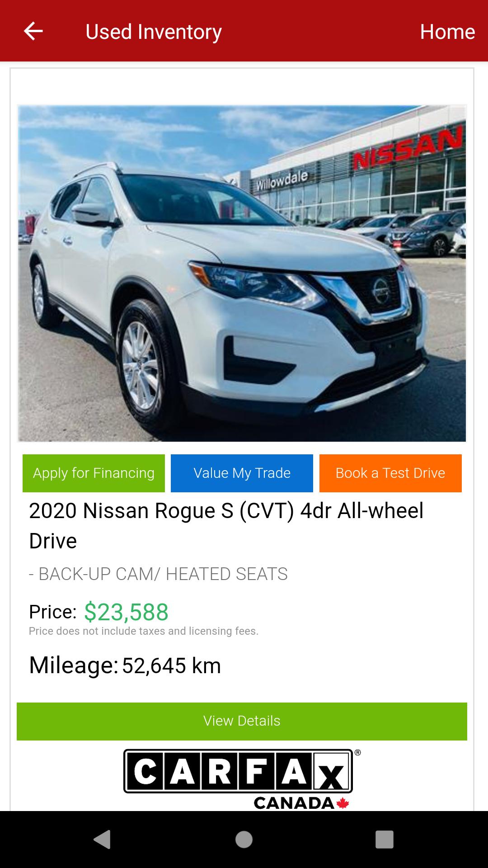Open Android recent apps square
The image size is (488, 868).
point(385,840)
